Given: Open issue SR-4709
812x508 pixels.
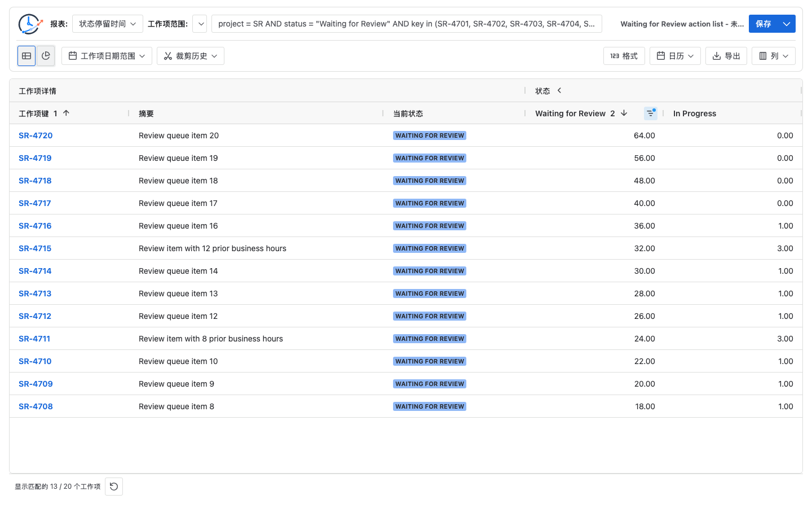Looking at the screenshot, I should [36, 384].
